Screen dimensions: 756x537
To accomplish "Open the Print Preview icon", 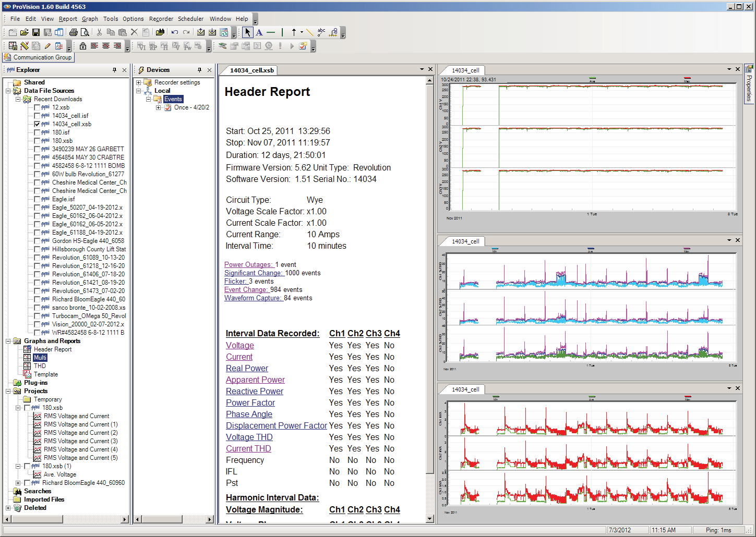I will click(x=85, y=32).
